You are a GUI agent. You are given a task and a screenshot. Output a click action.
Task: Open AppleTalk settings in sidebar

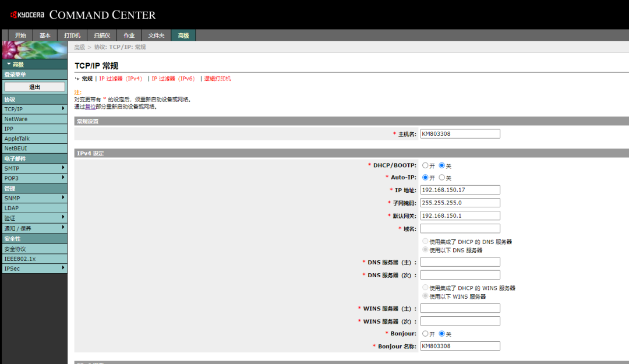click(x=34, y=139)
